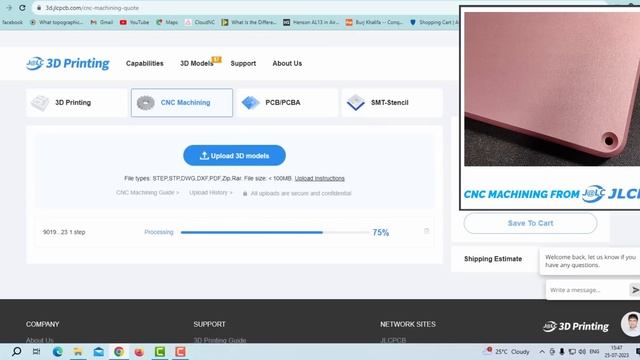Open the red C app on the taskbar
Image resolution: width=640 pixels, height=360 pixels.
pos(180,351)
